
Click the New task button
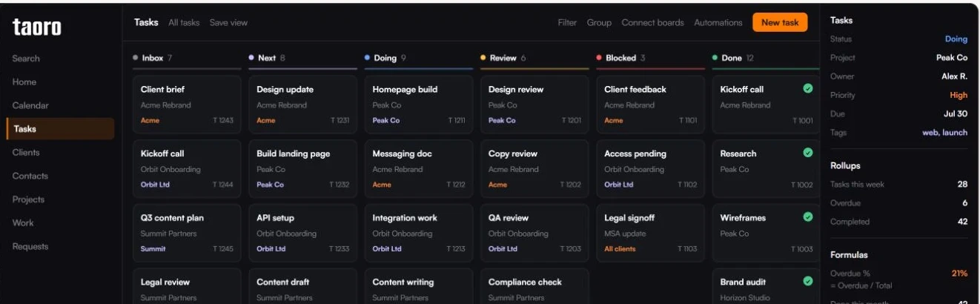780,22
